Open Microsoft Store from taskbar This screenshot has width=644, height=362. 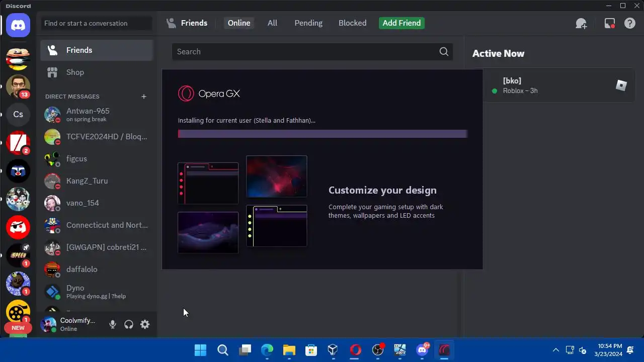311,350
